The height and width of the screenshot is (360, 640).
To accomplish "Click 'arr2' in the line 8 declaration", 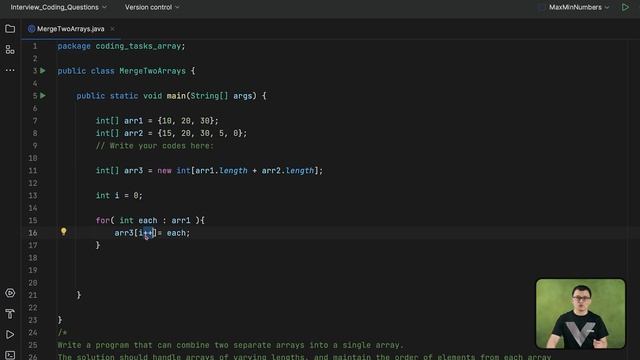I will pyautogui.click(x=133, y=133).
